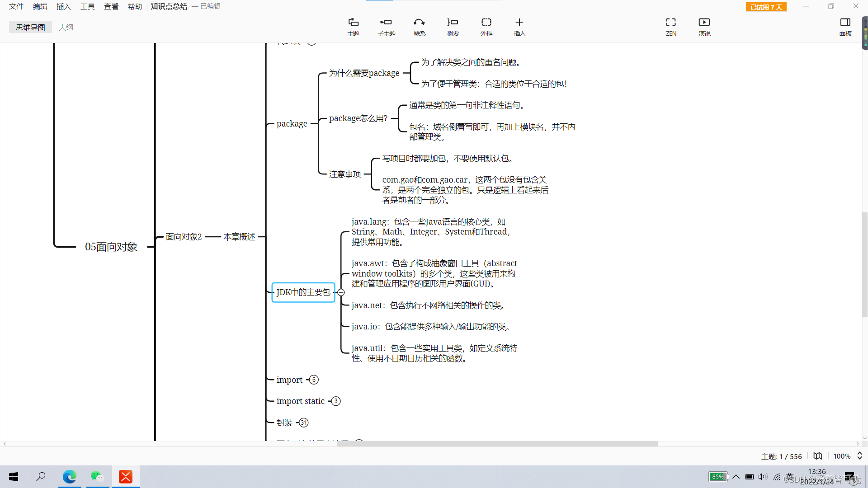Click the com.gao和com.gao.car note node
The image size is (868, 488).
pos(465,190)
